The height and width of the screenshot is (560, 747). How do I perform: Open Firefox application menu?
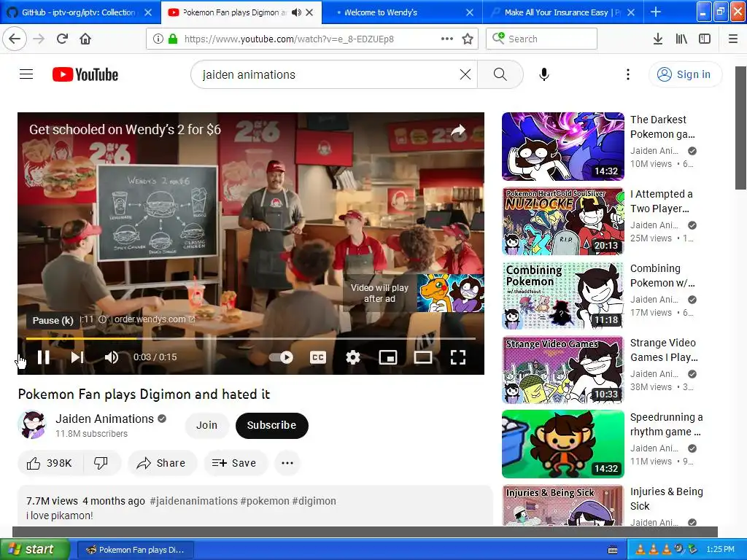(733, 39)
